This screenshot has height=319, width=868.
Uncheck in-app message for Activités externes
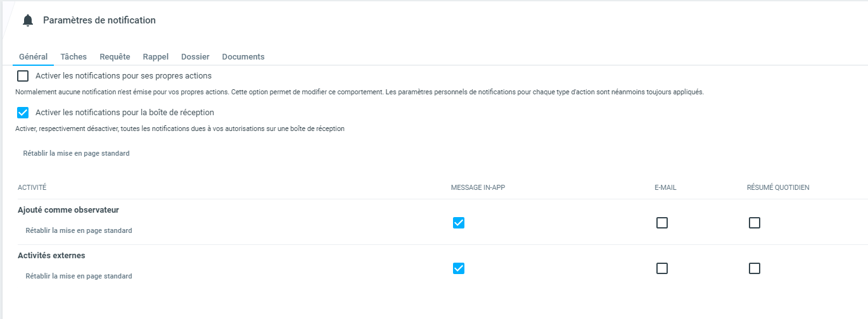coord(459,268)
